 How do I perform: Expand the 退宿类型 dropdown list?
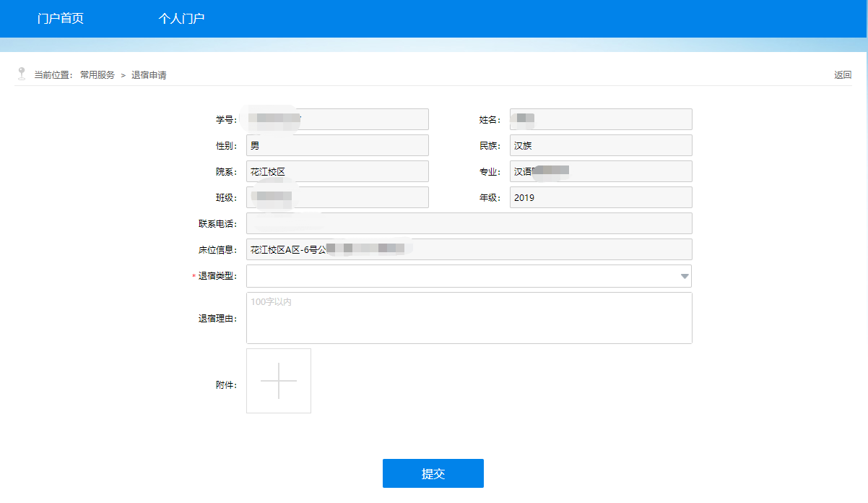point(469,276)
